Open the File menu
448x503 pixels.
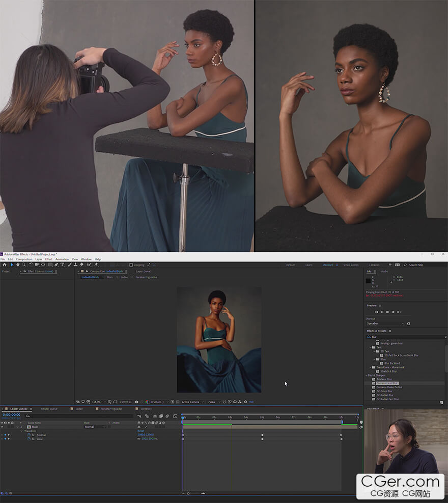(x=3, y=259)
